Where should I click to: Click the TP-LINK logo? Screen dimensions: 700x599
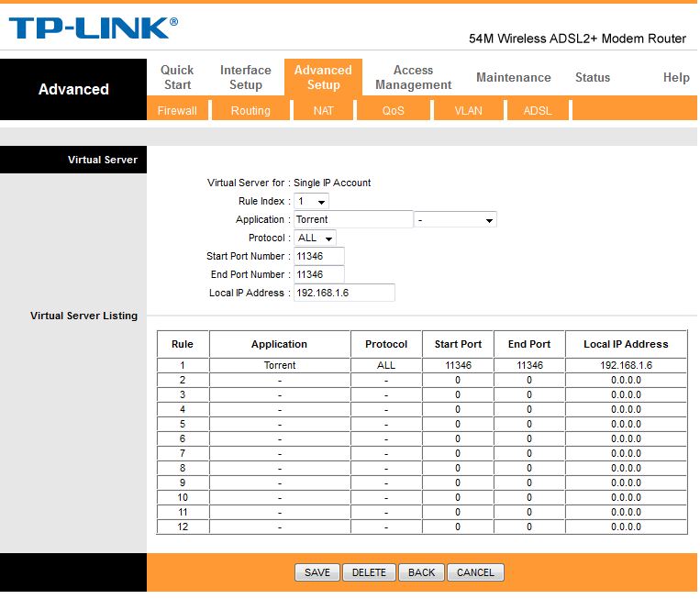coord(93,28)
